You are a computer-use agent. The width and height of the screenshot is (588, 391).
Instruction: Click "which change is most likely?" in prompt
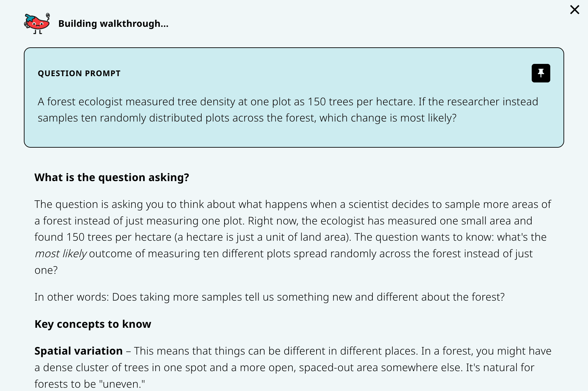click(x=388, y=118)
